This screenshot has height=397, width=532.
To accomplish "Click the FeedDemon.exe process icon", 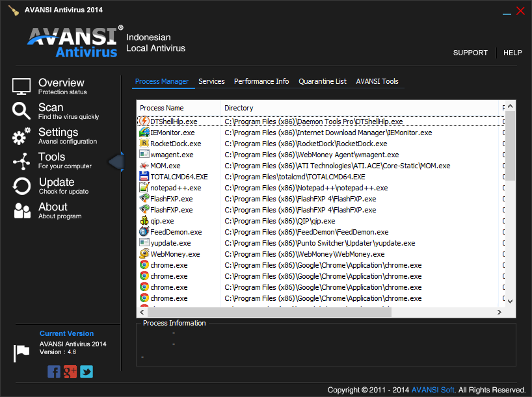I will click(144, 231).
